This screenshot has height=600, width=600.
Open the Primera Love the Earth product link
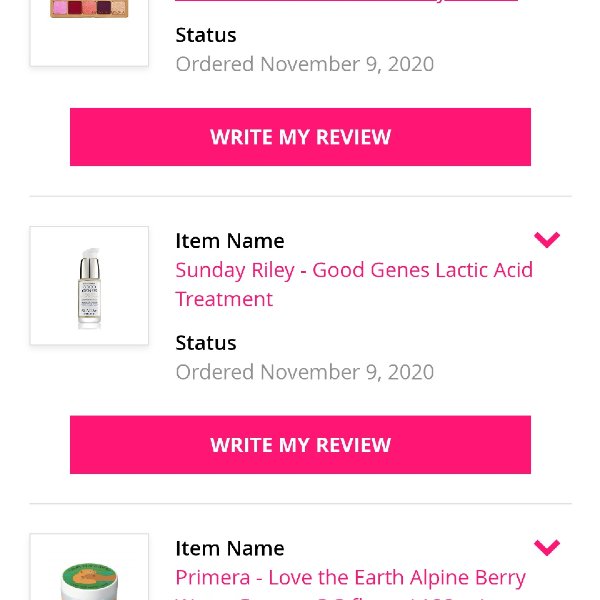[350, 584]
